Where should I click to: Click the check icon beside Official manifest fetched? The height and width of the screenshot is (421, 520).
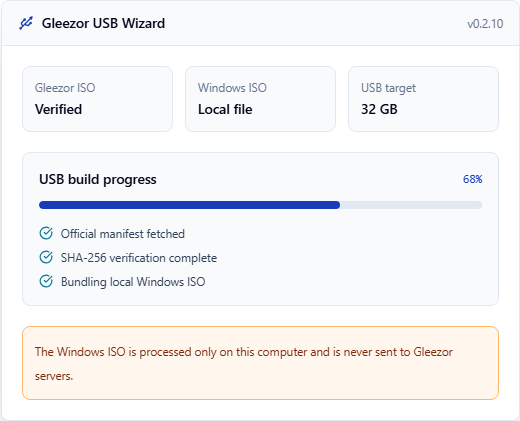tap(46, 233)
